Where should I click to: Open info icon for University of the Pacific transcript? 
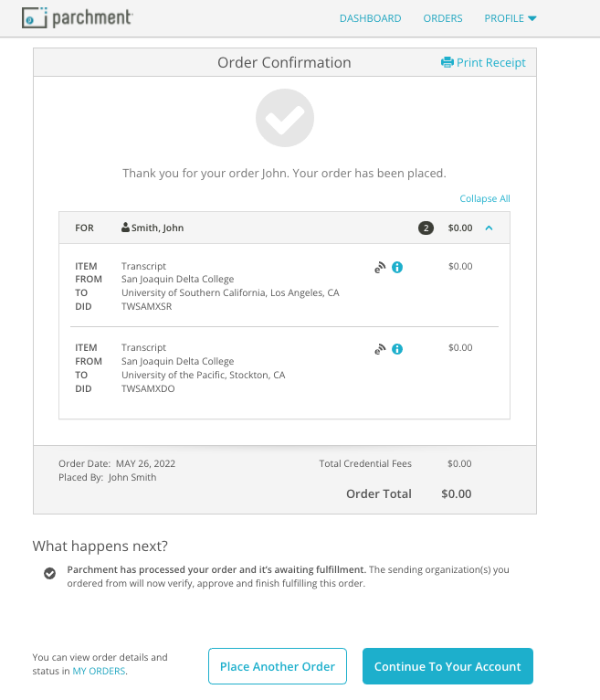[397, 349]
